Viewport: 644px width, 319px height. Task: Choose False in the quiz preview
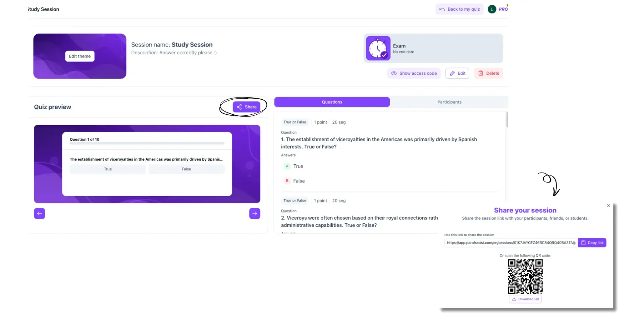pos(186,169)
